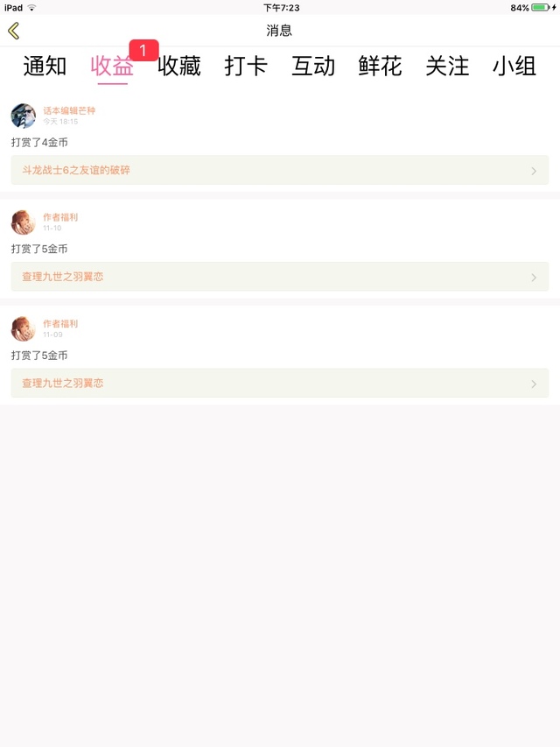
Task: Tap the battery status icon
Action: 541,8
